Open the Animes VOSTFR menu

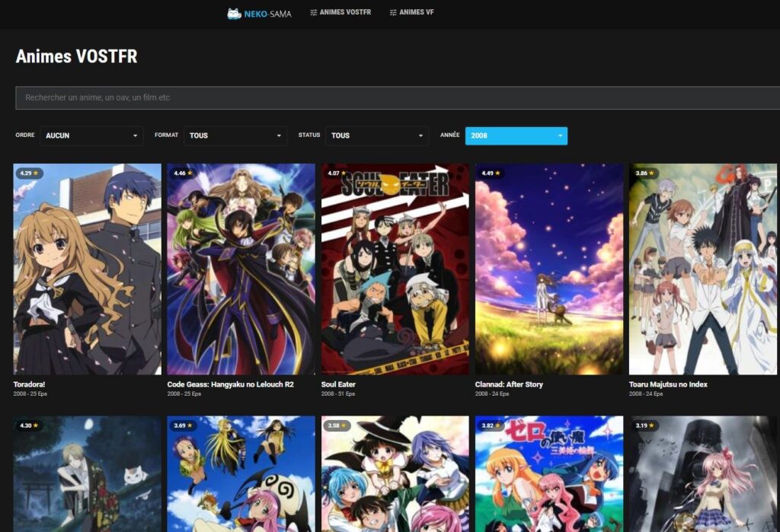pos(340,12)
